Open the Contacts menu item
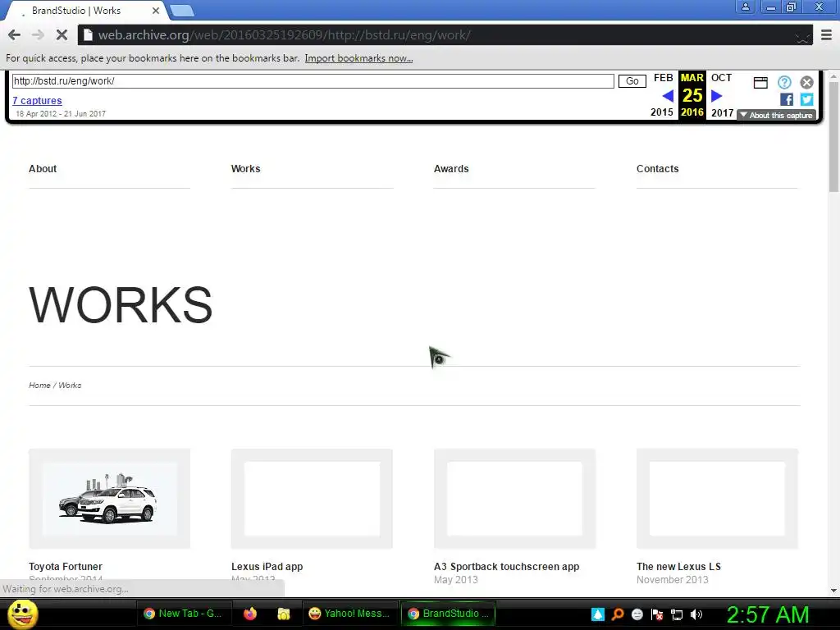Screen dimensions: 840x630 pos(657,169)
